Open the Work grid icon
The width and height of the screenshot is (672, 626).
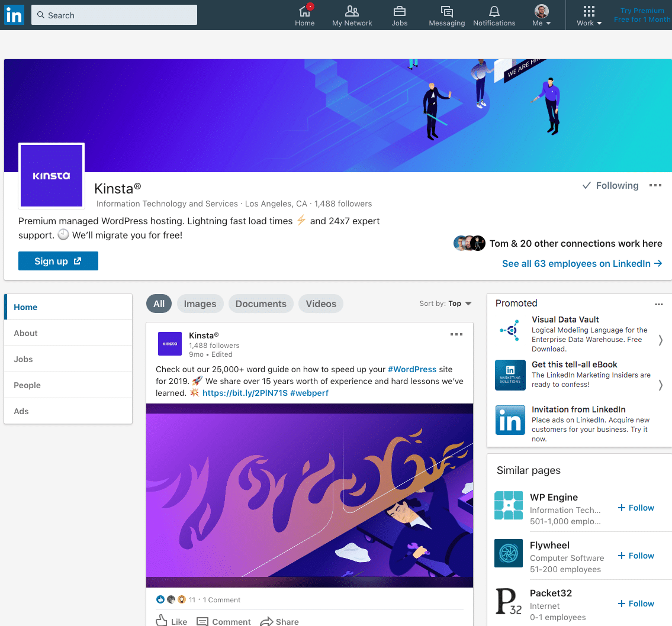(x=587, y=12)
